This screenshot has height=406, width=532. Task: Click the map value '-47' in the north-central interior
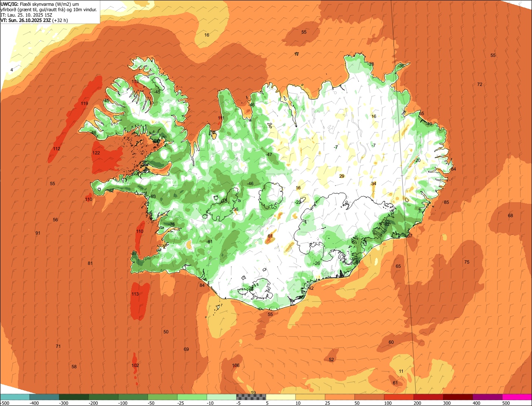(269, 154)
